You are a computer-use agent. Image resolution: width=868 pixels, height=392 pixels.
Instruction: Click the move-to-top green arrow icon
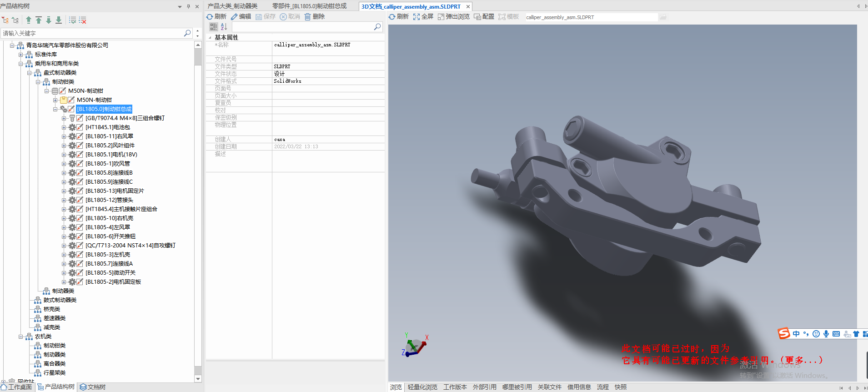(39, 20)
